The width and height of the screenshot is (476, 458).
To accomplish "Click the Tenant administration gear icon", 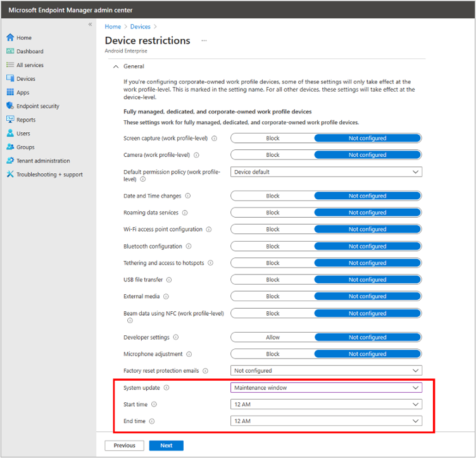I will tap(10, 161).
